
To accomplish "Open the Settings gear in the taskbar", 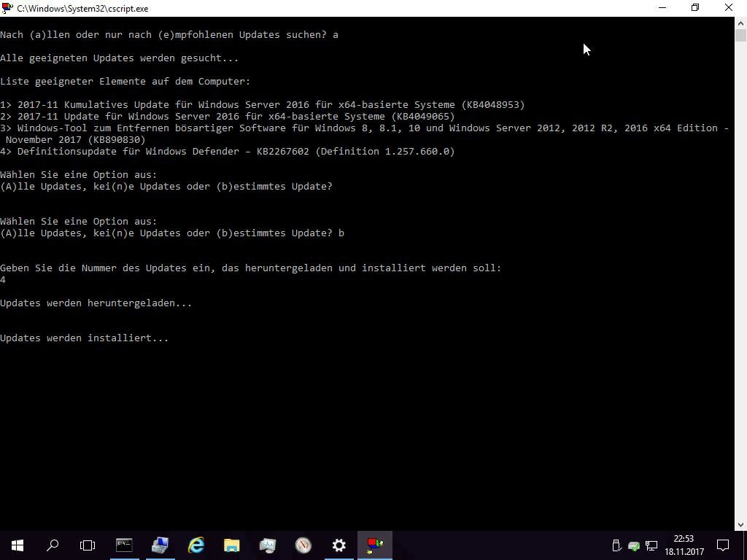I will coord(339,545).
